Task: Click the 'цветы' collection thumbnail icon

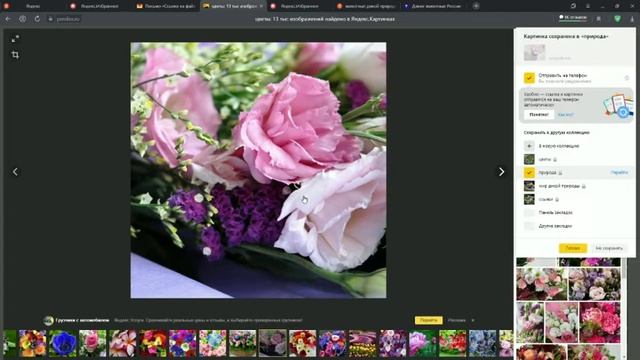Action: click(x=529, y=159)
